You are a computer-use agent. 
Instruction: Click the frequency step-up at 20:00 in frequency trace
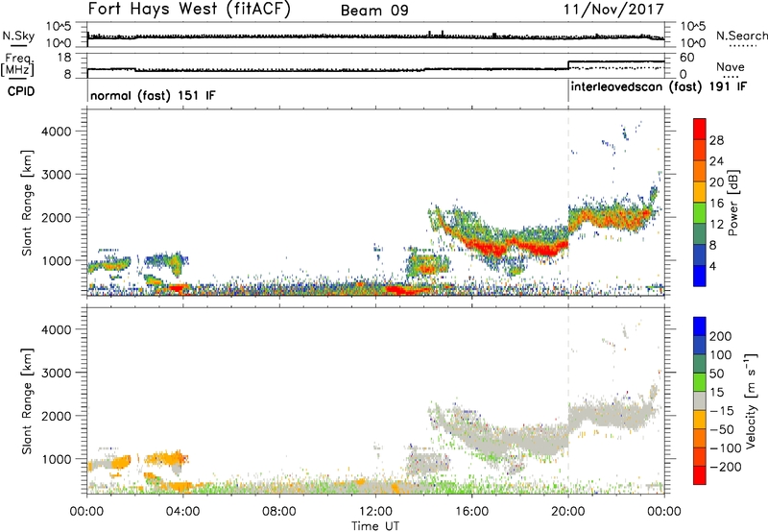[568, 65]
